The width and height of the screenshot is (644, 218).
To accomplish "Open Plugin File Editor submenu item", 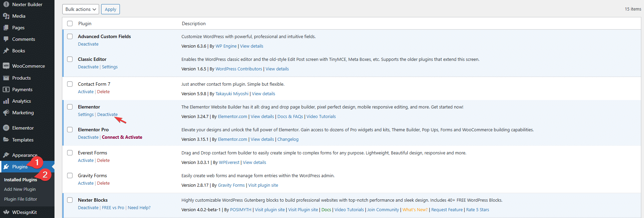I will (20, 199).
